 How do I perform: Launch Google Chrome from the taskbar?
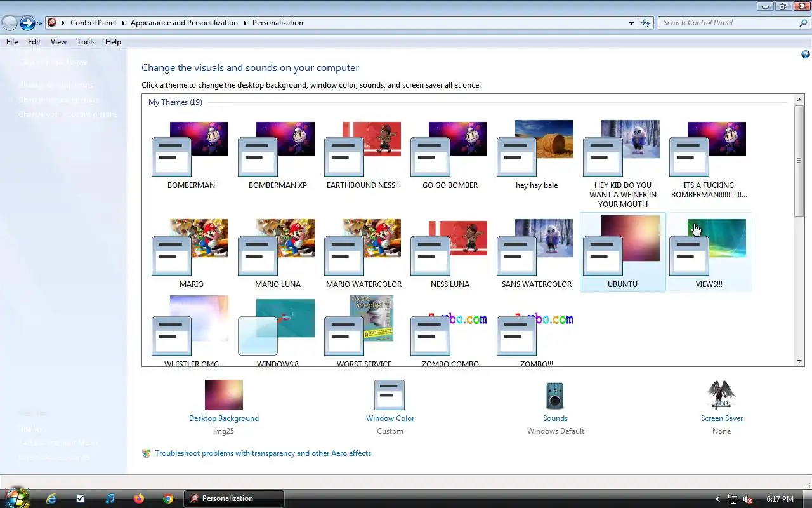tap(168, 498)
